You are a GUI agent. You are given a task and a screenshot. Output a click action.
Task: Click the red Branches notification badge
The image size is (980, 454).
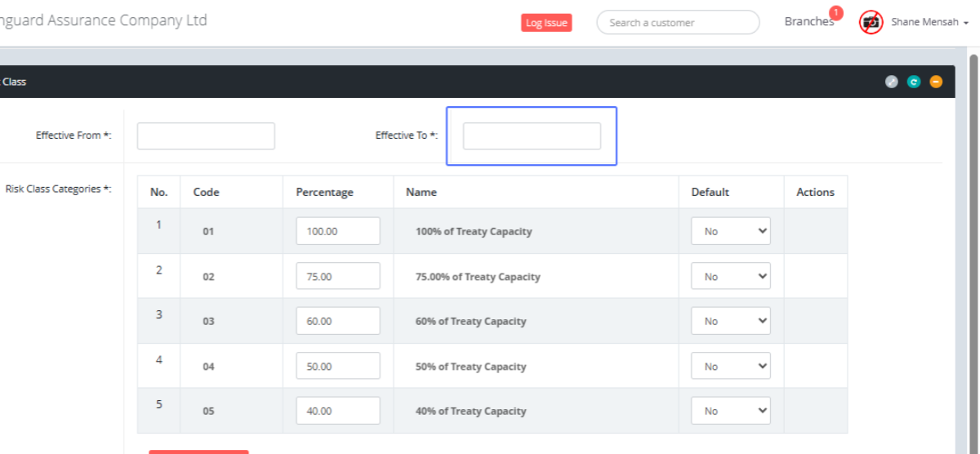835,12
